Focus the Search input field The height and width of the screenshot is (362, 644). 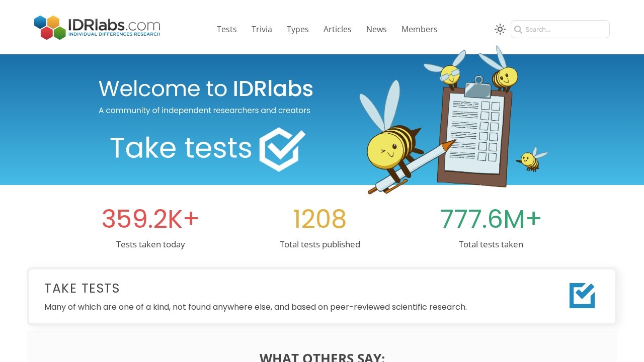click(x=560, y=29)
